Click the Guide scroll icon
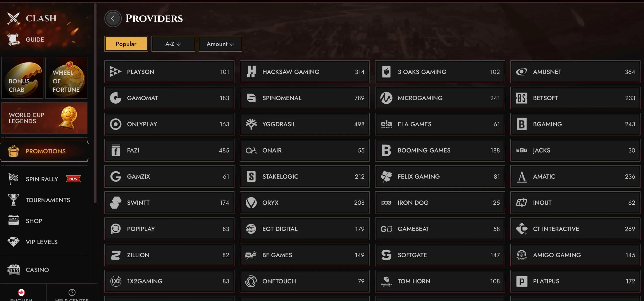The image size is (644, 301). pos(14,39)
